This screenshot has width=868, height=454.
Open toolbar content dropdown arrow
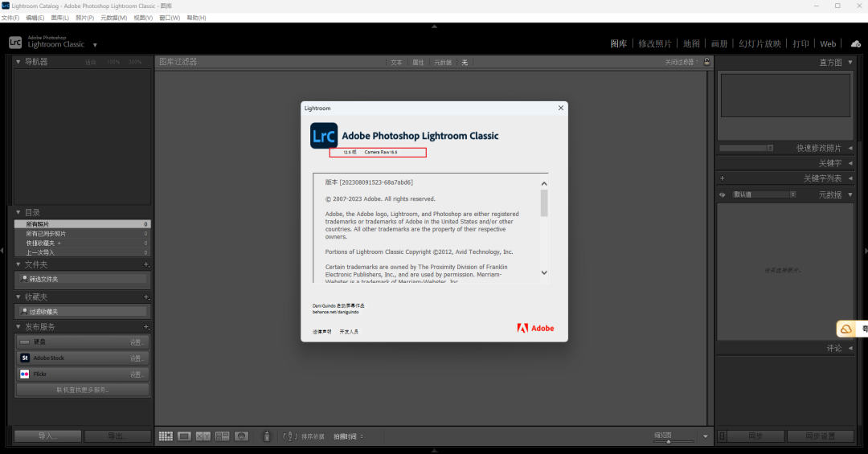point(706,437)
